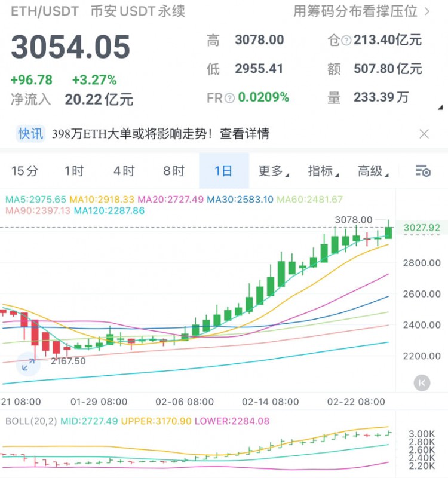Tap the fullscreen expand arrows icon
The image size is (448, 478).
click(x=28, y=364)
